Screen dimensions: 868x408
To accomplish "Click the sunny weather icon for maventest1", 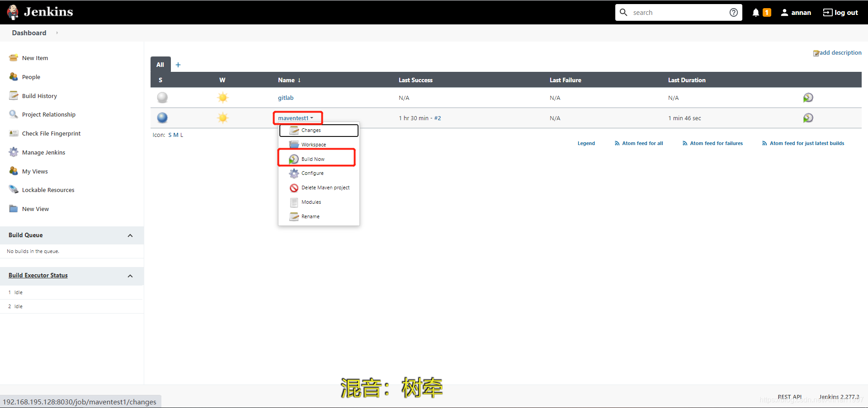I will click(223, 118).
